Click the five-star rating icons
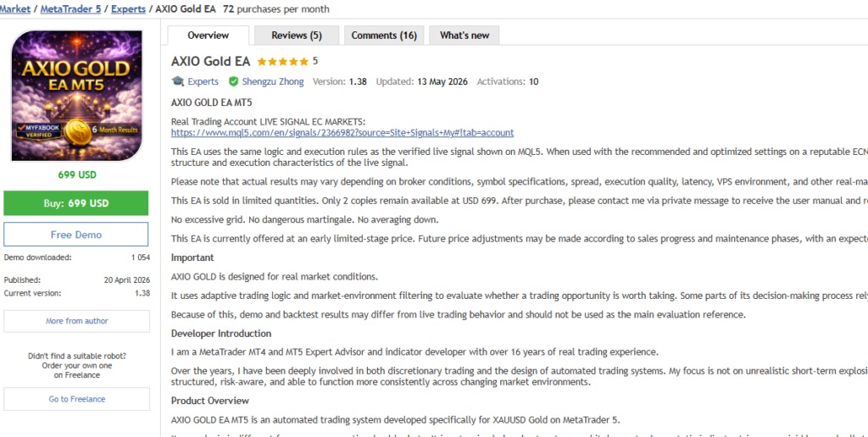The image size is (868, 437). click(283, 62)
